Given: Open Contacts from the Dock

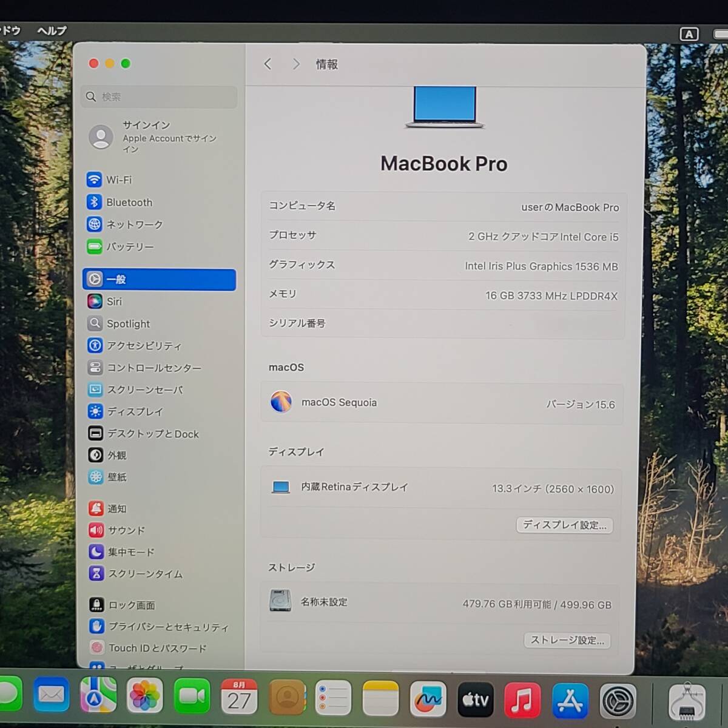Looking at the screenshot, I should click(x=287, y=698).
